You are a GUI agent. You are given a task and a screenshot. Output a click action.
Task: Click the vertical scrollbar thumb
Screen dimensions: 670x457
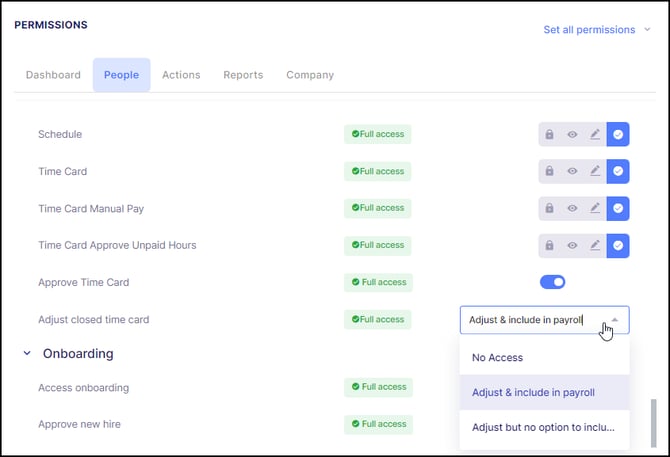coord(653,423)
